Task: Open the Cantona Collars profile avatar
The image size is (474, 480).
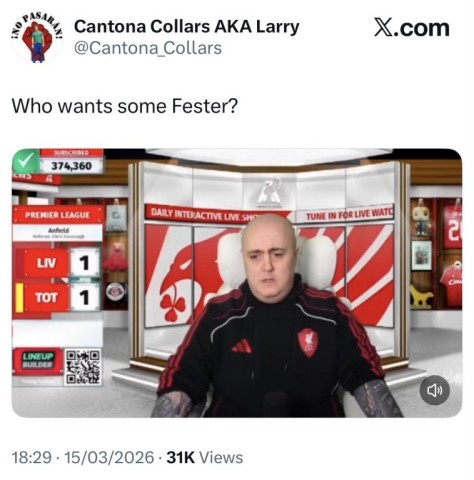Action: (x=37, y=38)
